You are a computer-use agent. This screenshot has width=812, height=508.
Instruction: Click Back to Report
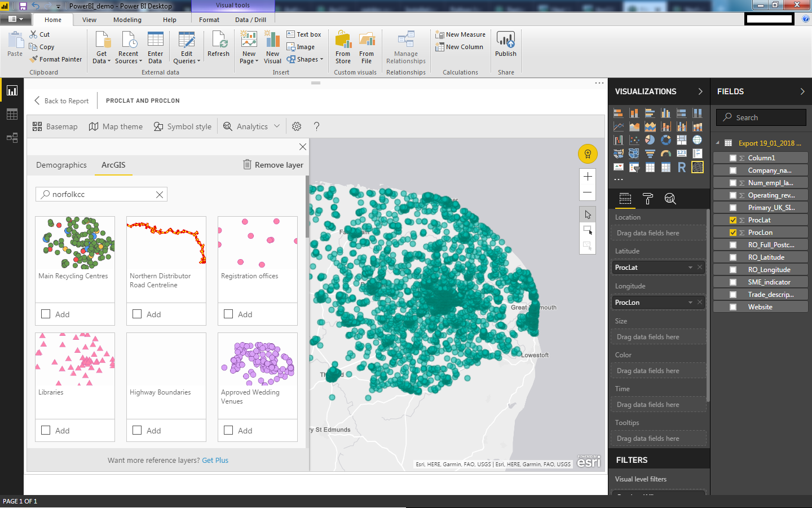pos(61,100)
